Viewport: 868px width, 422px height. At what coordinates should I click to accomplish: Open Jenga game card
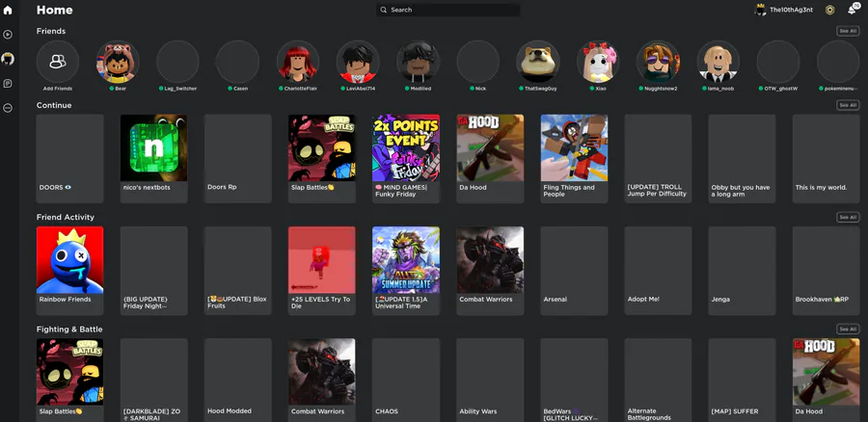742,271
